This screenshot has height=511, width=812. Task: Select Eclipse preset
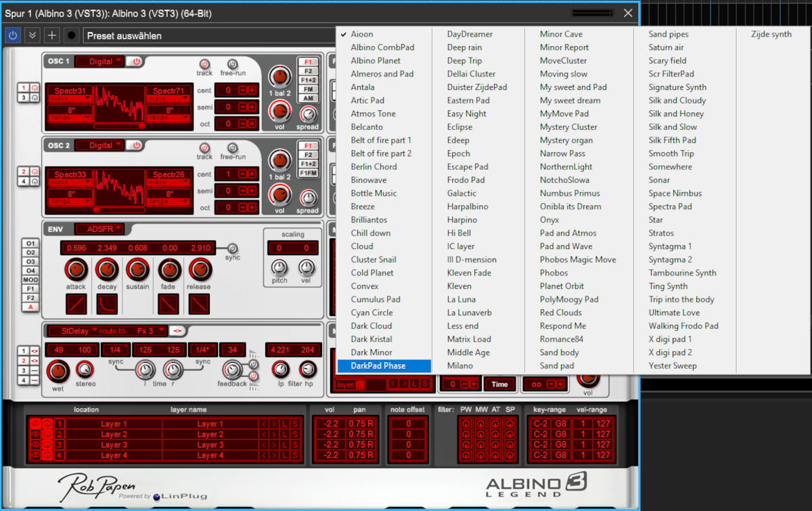pyautogui.click(x=459, y=127)
